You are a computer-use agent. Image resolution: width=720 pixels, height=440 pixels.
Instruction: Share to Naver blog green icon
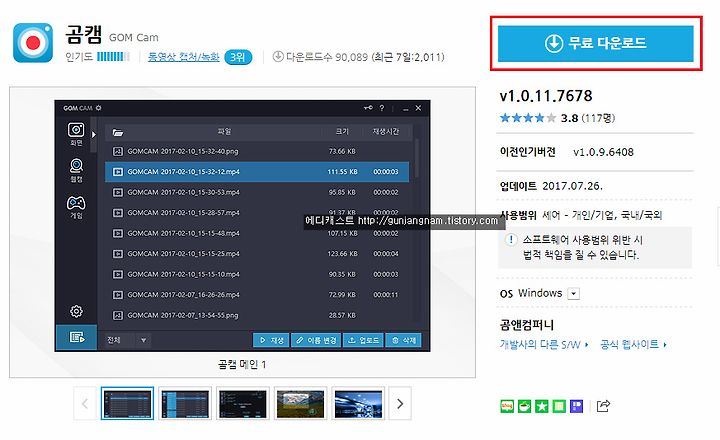tap(507, 406)
